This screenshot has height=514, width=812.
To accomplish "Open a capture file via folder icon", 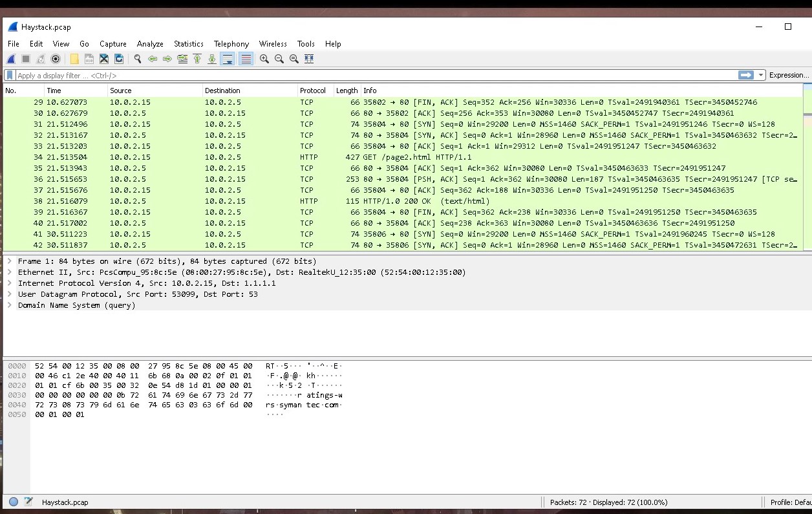I will (74, 59).
